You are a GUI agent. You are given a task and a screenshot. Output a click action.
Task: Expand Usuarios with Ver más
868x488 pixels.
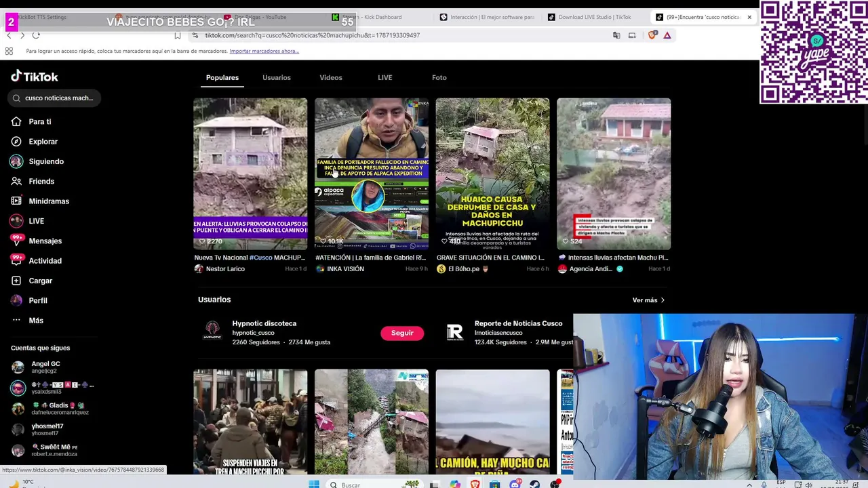pos(649,300)
